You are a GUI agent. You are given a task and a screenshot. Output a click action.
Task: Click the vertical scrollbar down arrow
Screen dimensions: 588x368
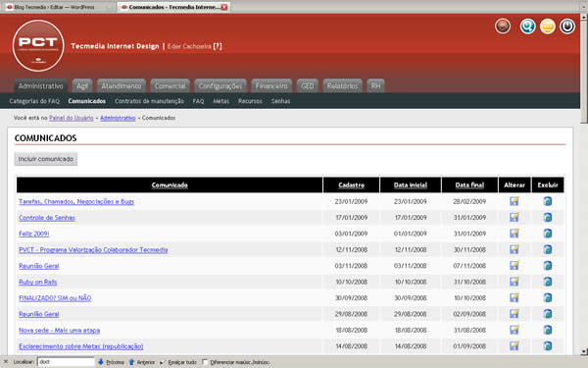coord(584,352)
